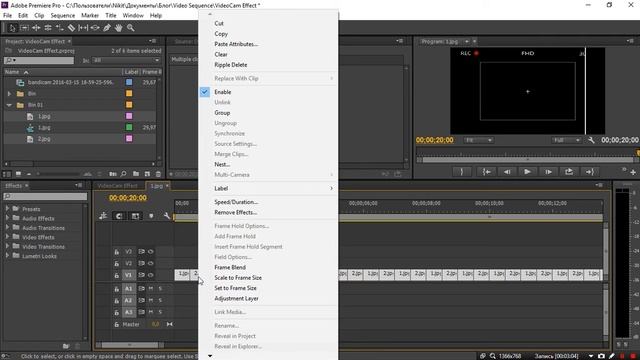This screenshot has width=640, height=360.
Task: Expand Video Transitions folder
Action: (7, 246)
